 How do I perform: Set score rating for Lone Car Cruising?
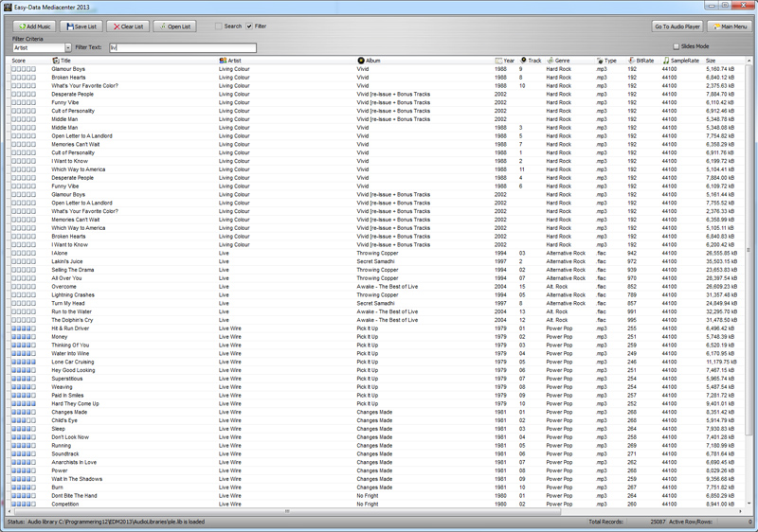pos(24,362)
